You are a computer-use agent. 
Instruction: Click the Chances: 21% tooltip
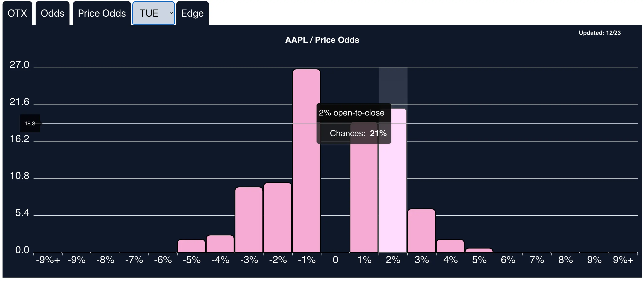coord(358,133)
